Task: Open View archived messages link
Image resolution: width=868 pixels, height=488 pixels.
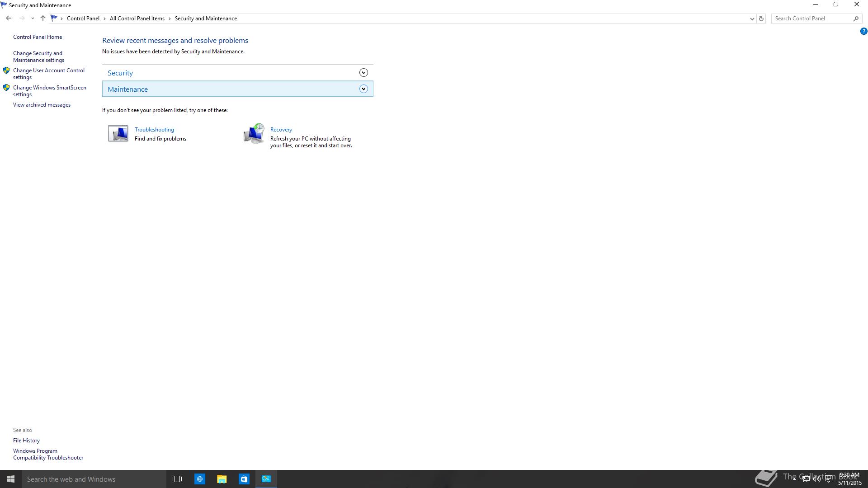Action: (42, 105)
